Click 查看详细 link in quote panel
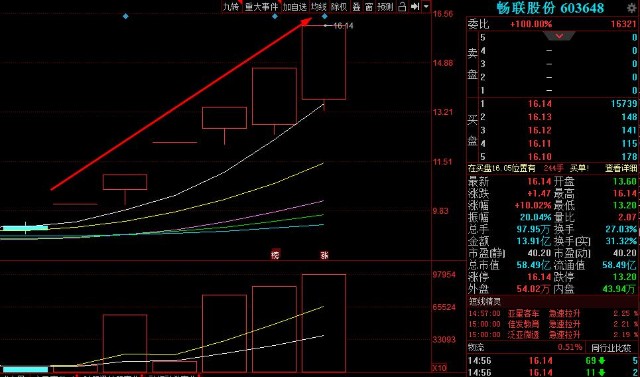The image size is (640, 377). coord(620,168)
